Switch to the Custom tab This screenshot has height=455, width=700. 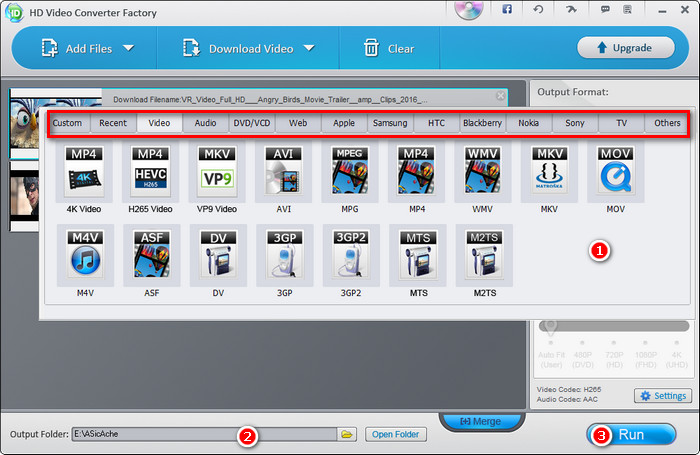(67, 123)
